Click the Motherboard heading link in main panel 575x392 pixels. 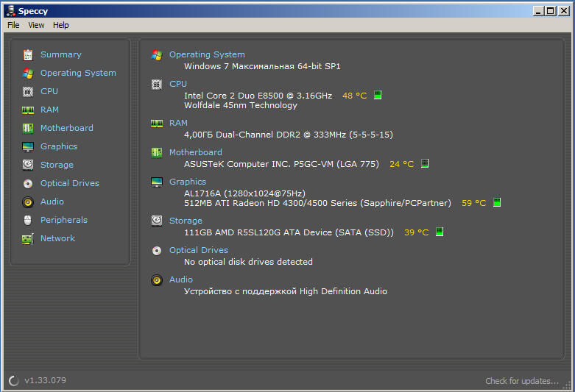pos(195,152)
